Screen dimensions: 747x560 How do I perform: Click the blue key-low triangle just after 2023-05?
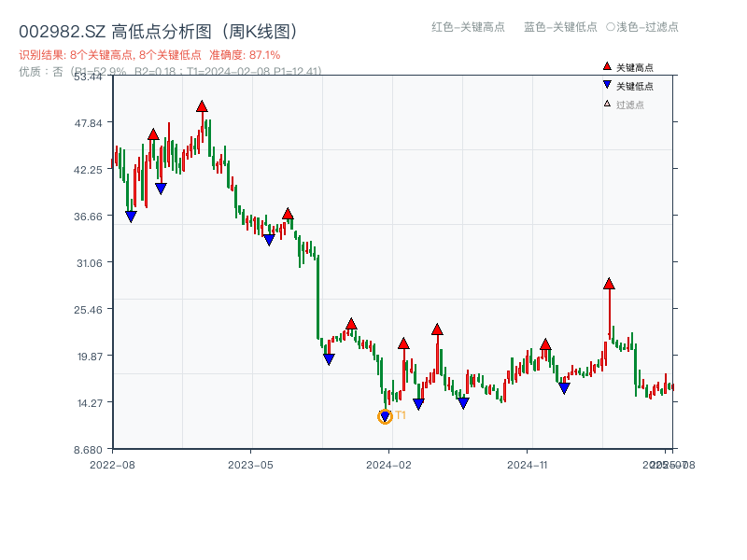269,240
